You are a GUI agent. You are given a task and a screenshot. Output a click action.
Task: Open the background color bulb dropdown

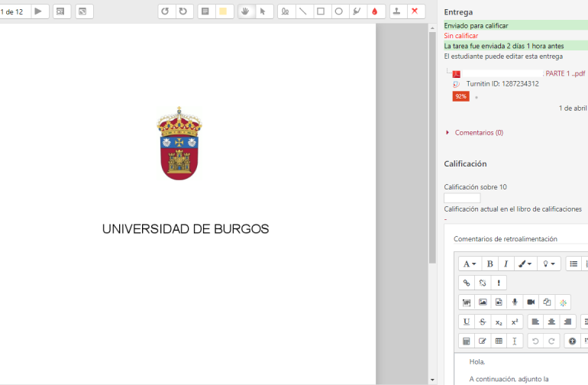pos(549,264)
